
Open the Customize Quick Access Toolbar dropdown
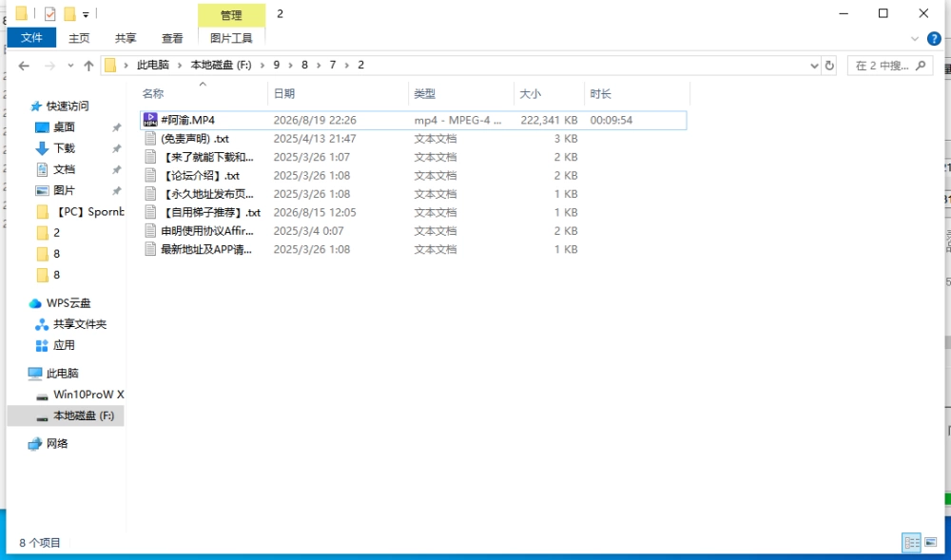tap(86, 14)
